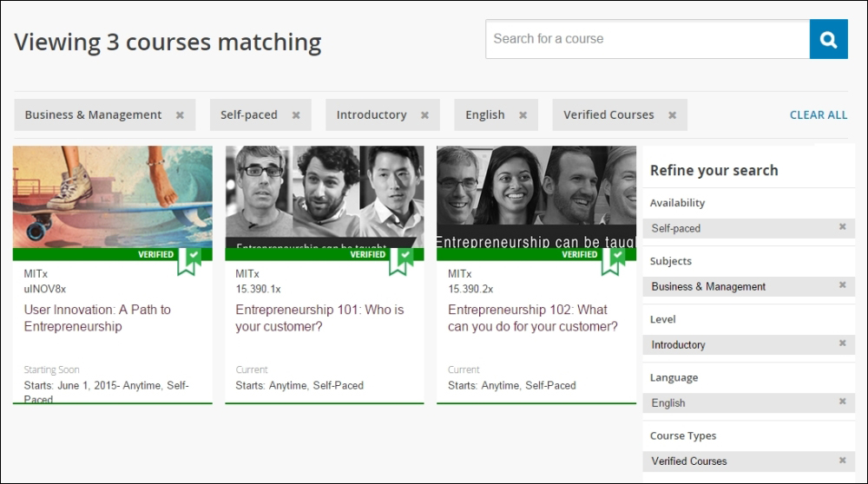The width and height of the screenshot is (868, 484).
Task: Remove the Verified Courses filter chip at top
Action: pyautogui.click(x=672, y=115)
